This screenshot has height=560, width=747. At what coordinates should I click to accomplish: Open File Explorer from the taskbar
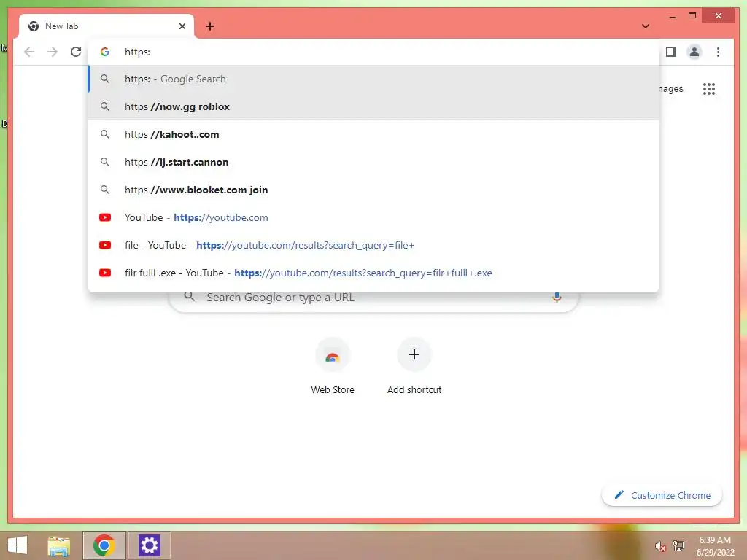pos(59,545)
